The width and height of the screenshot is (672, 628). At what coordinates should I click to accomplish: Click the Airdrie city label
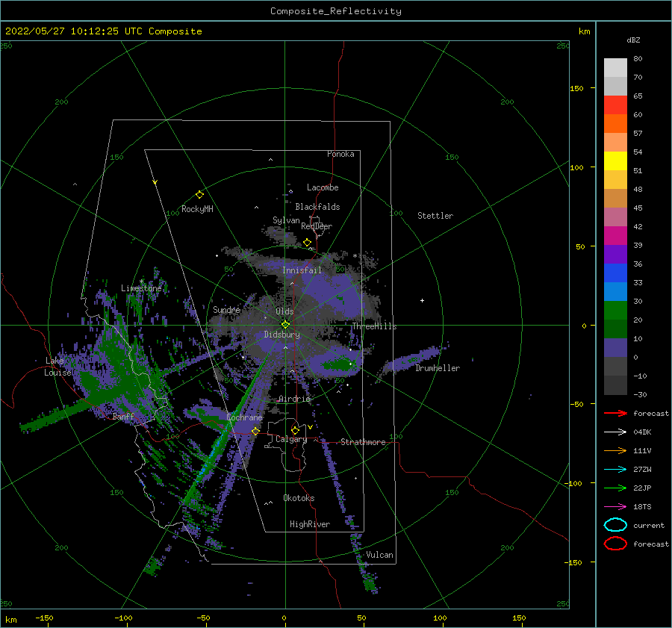(x=294, y=399)
